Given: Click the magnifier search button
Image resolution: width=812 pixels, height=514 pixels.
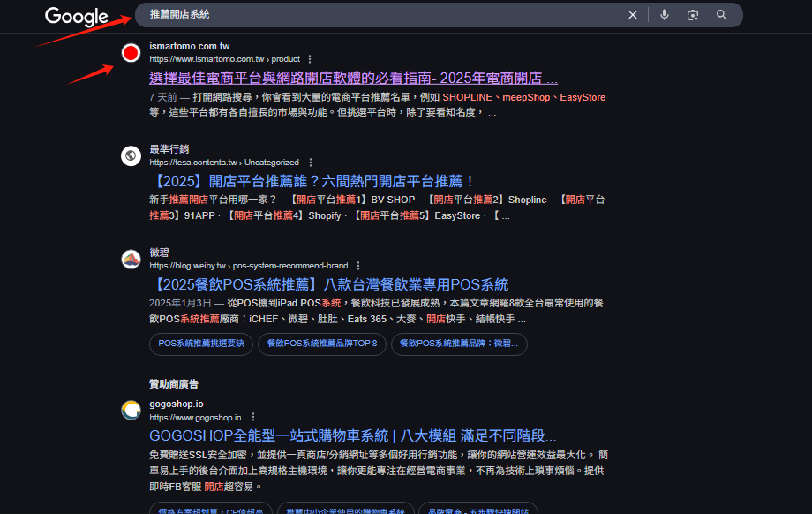Looking at the screenshot, I should pos(721,15).
